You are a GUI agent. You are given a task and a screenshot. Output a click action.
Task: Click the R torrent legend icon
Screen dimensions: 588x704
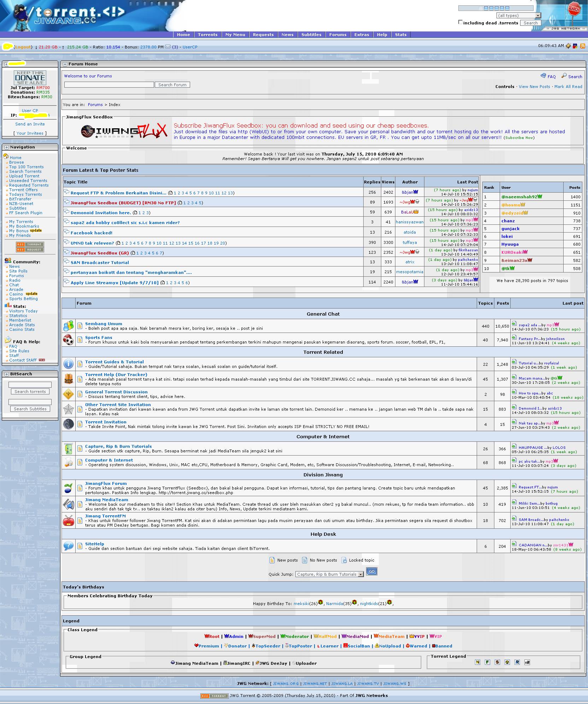[517, 662]
